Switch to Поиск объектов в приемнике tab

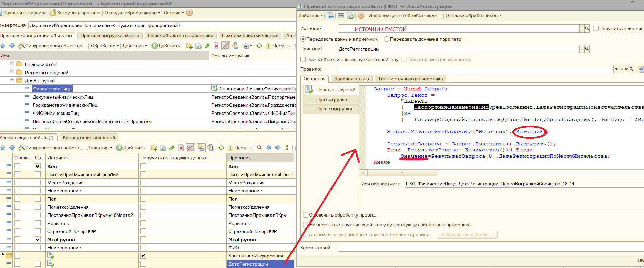[181, 35]
